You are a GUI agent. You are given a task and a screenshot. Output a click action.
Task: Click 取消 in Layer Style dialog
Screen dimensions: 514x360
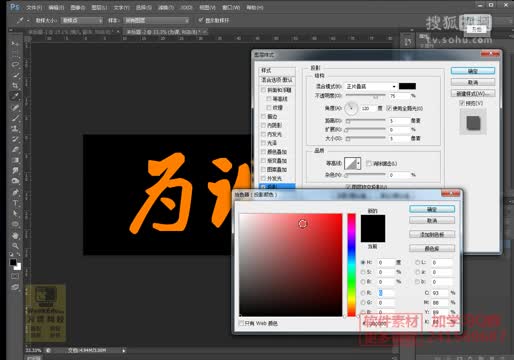pos(473,82)
